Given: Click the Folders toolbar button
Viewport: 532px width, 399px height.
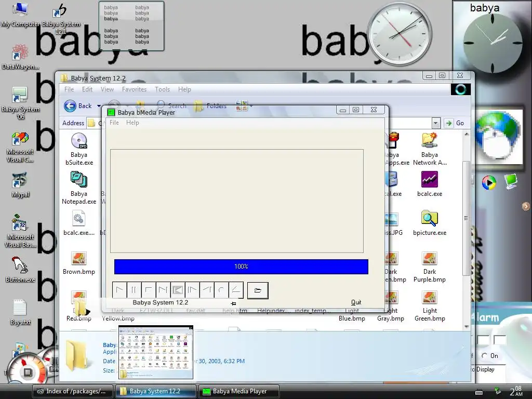Looking at the screenshot, I should [210, 106].
